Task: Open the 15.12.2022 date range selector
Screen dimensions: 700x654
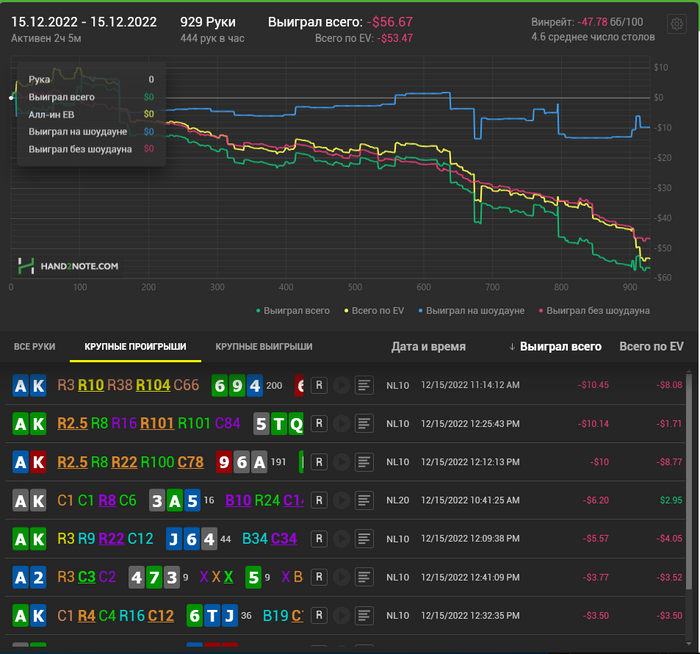Action: tap(84, 22)
